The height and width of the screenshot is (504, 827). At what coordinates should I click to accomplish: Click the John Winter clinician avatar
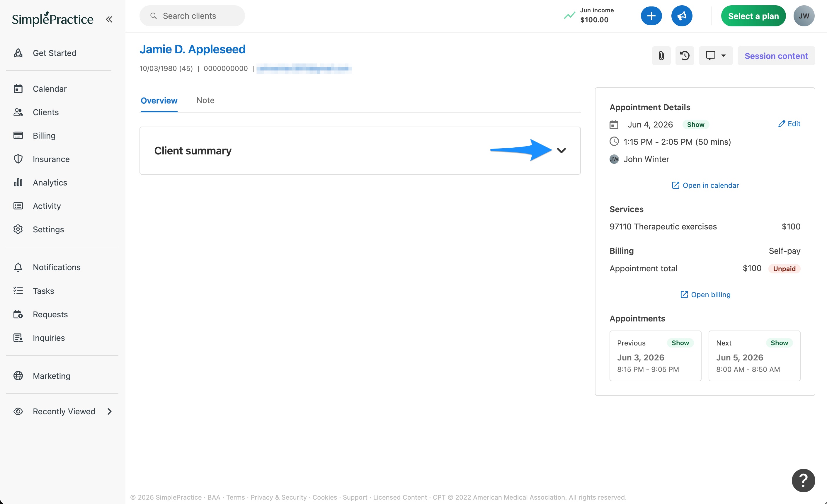614,159
